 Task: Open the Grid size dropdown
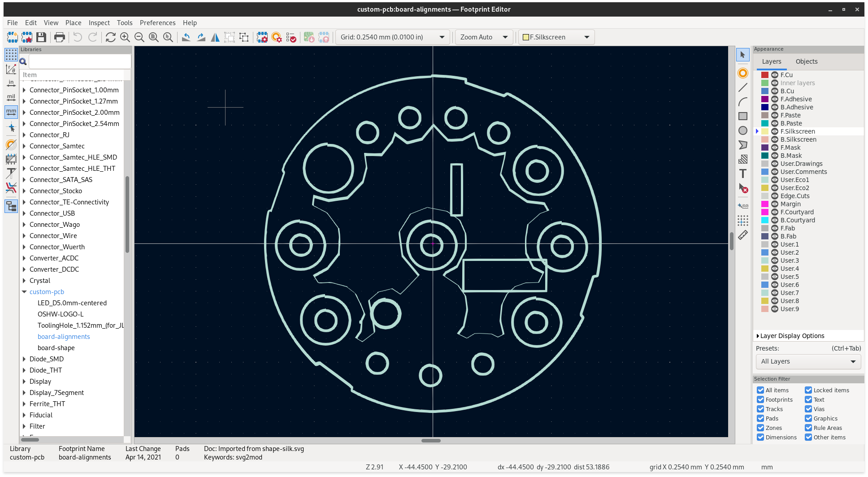392,37
